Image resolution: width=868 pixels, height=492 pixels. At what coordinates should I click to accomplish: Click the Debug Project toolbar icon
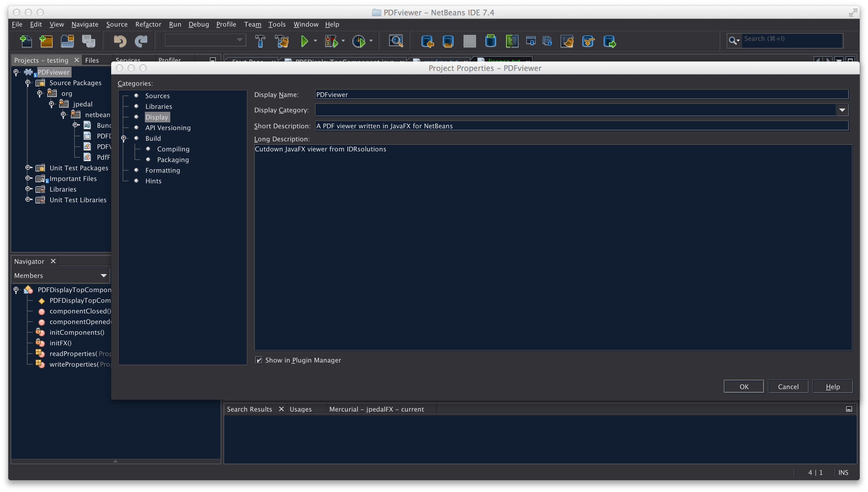(331, 41)
